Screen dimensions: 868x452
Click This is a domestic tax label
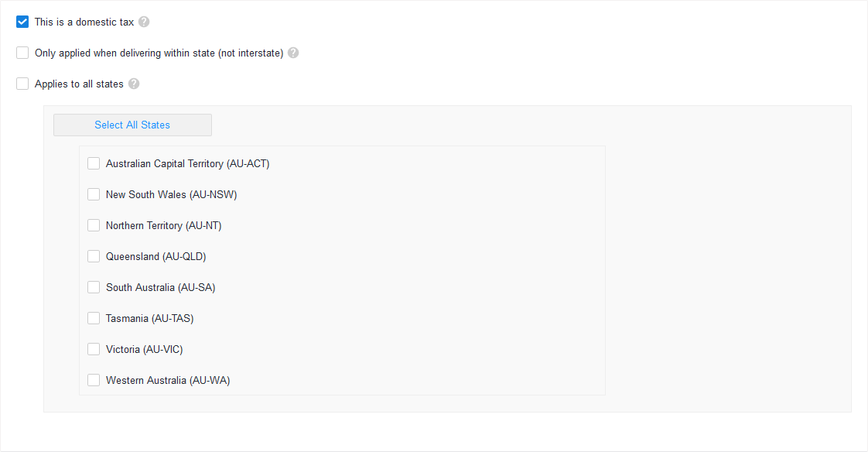[84, 22]
